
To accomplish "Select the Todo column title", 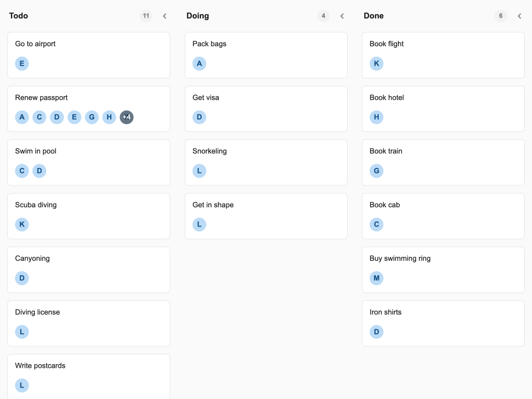I will point(18,16).
